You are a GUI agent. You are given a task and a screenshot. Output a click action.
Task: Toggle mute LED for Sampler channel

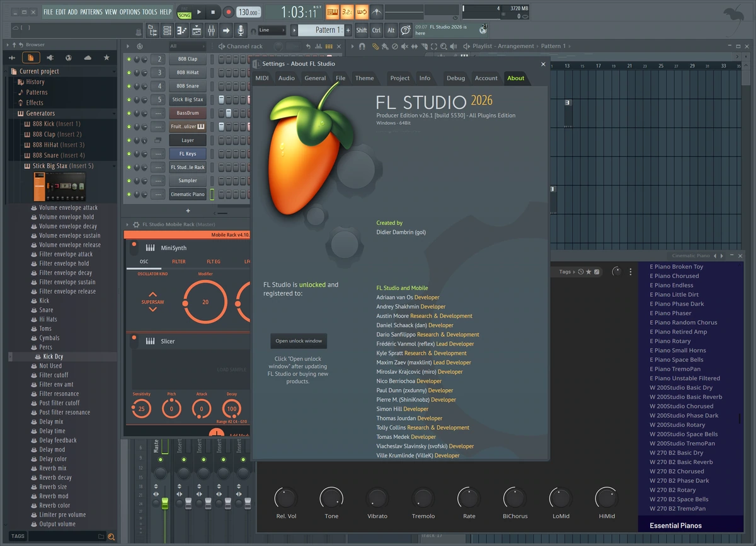[x=129, y=181]
